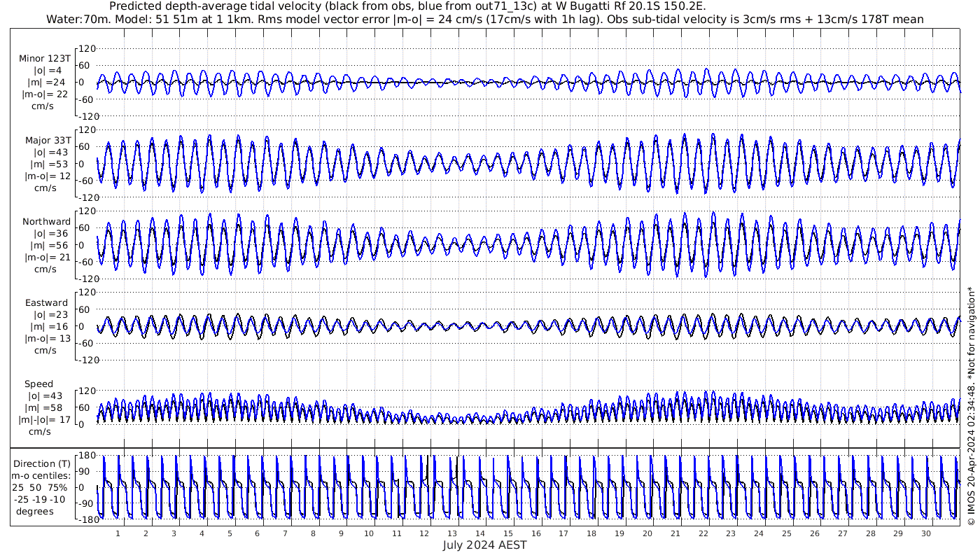Click the "-60" tick of Northward panel

coord(87,262)
